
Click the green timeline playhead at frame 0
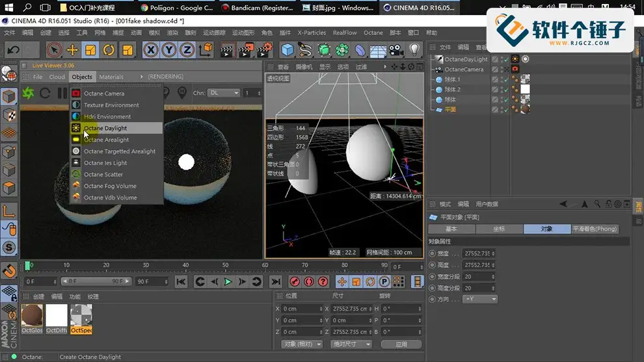27,266
